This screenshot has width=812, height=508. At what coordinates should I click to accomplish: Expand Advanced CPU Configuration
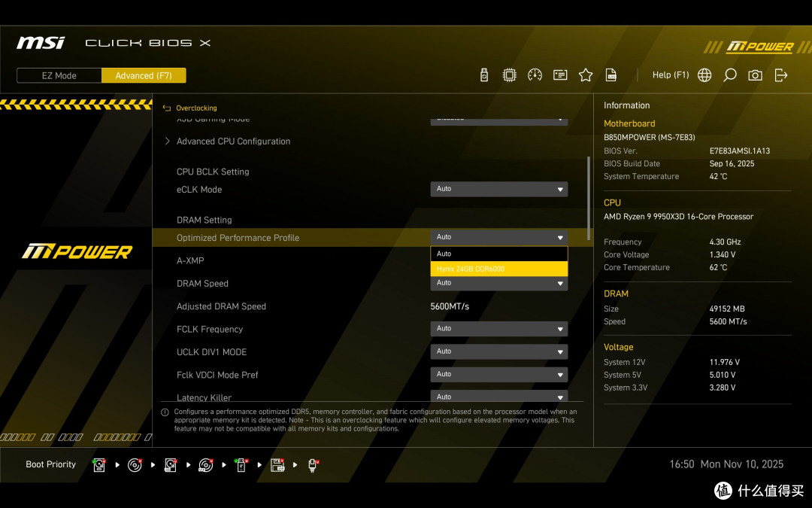click(233, 141)
